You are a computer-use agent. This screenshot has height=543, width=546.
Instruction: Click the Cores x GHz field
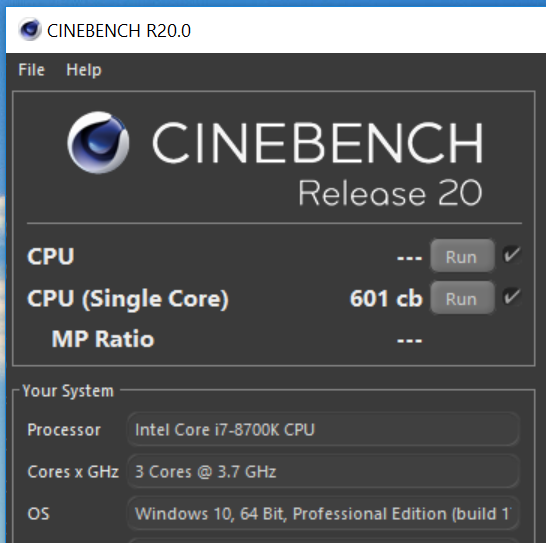tap(323, 471)
